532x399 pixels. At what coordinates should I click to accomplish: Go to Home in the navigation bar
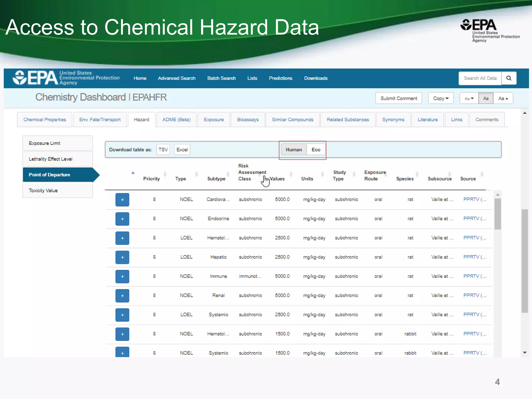point(140,78)
